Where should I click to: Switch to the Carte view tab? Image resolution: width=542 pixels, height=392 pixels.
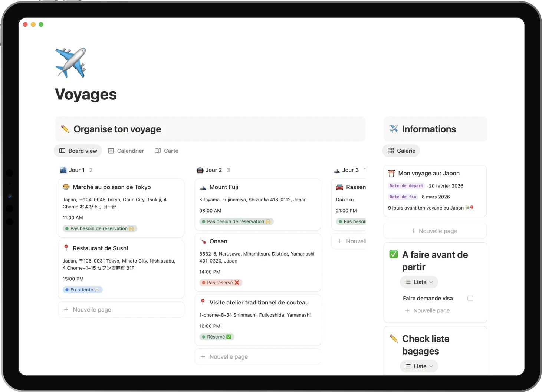tap(167, 151)
